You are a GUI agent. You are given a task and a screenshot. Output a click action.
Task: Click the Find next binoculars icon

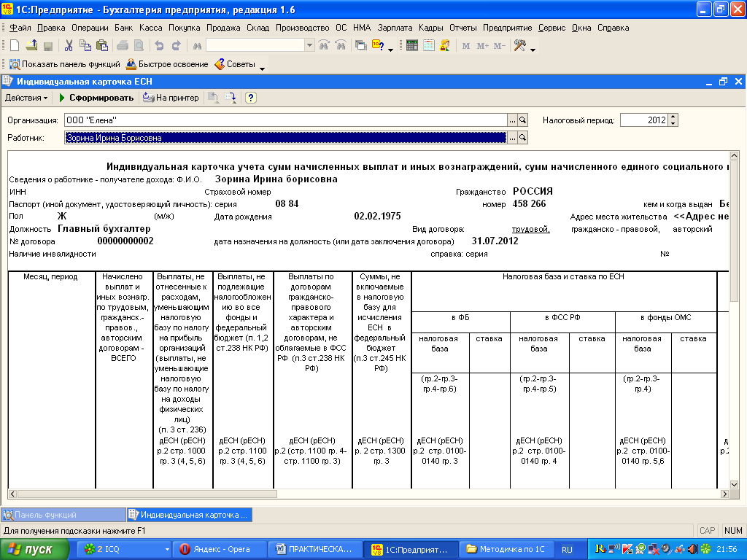(324, 46)
